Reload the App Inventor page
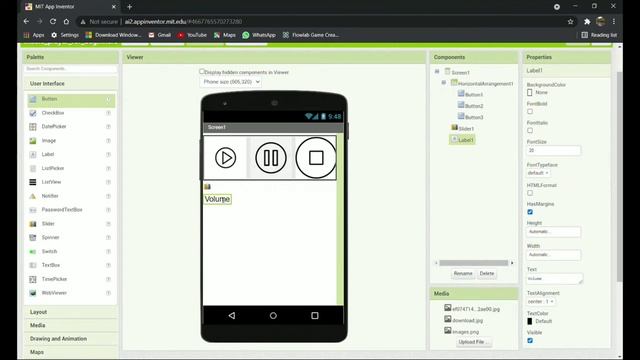The width and height of the screenshot is (640, 360). click(x=53, y=21)
